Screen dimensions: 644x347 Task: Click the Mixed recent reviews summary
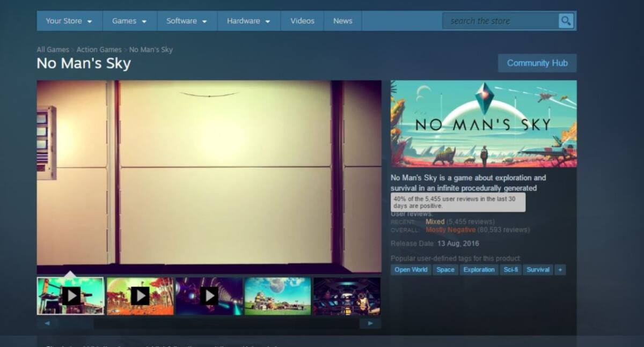click(435, 222)
